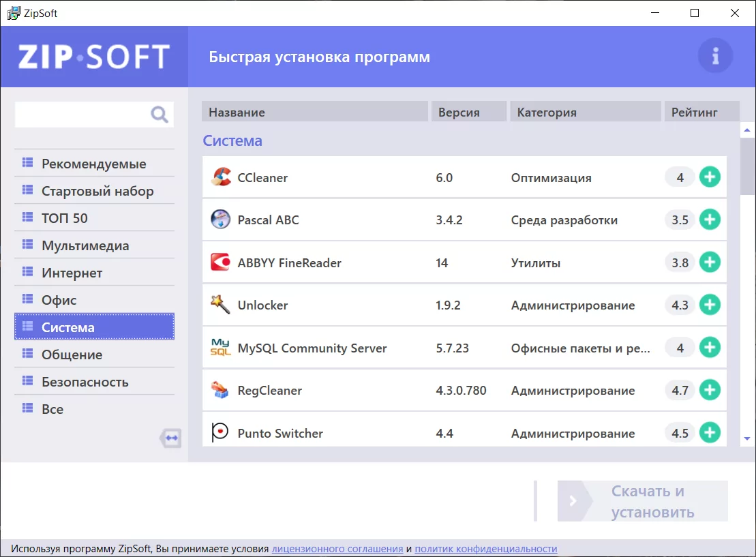Open the Рекомендуемые category

click(x=95, y=164)
